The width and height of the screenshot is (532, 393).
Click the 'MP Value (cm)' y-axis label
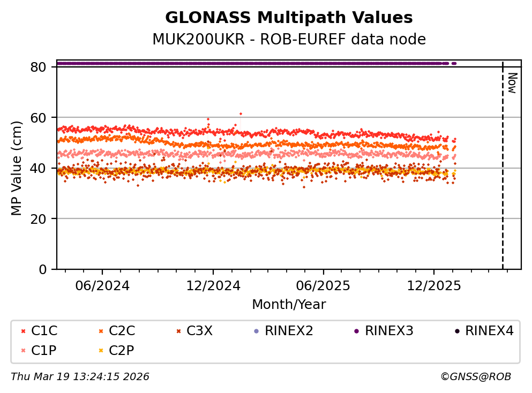17,168
